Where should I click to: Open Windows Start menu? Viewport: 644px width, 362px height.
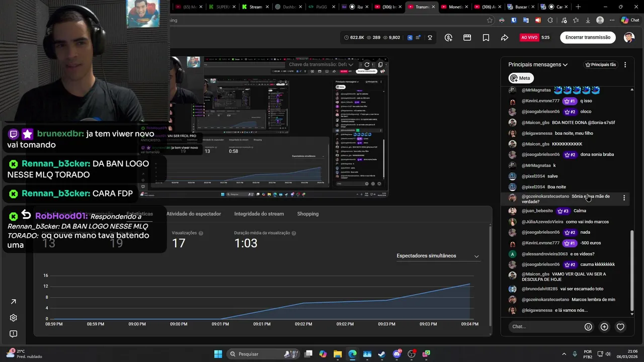(x=218, y=354)
